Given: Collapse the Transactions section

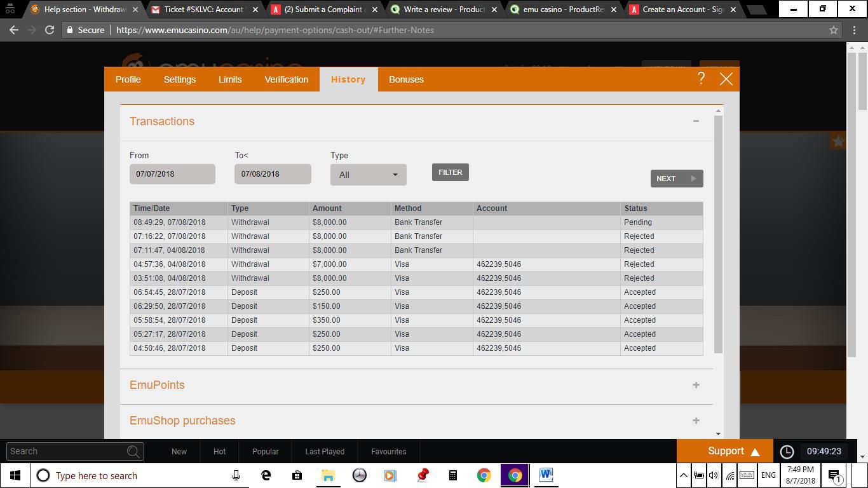Looking at the screenshot, I should coord(696,121).
